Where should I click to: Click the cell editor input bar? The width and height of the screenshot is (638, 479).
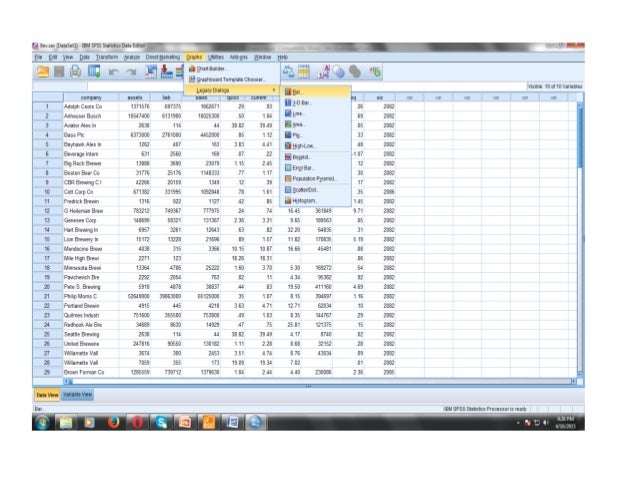pyautogui.click(x=305, y=86)
